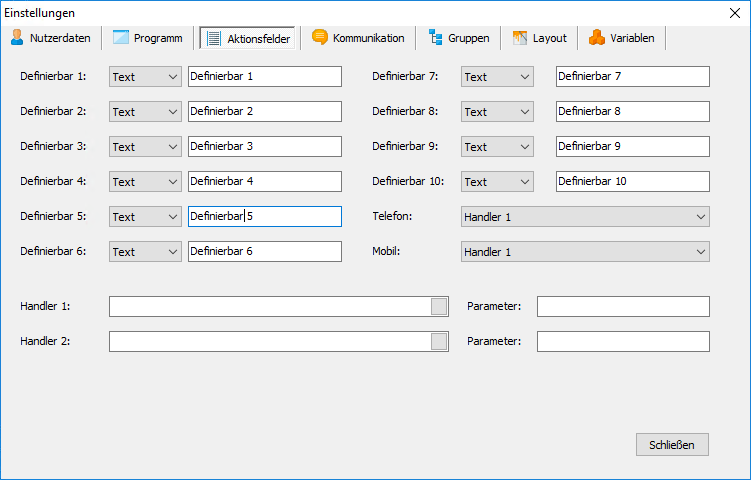Click the Variablen orange cubes icon
The image size is (751, 480).
click(x=597, y=37)
